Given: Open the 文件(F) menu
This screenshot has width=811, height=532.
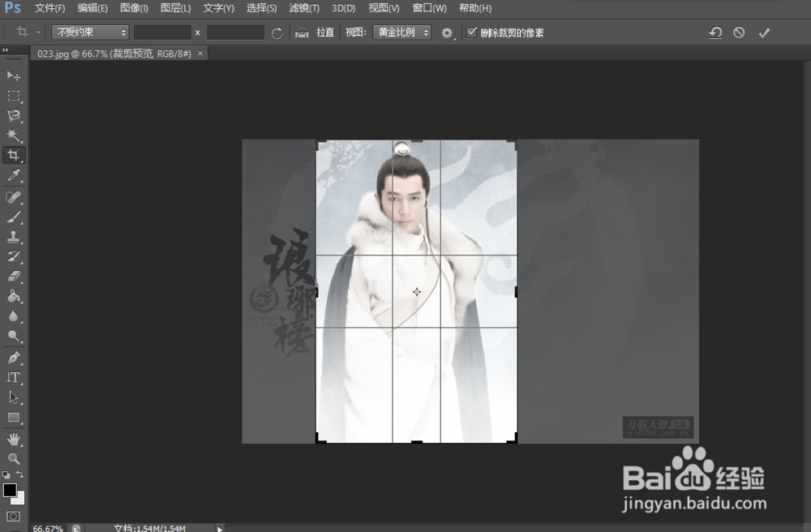Looking at the screenshot, I should [49, 8].
